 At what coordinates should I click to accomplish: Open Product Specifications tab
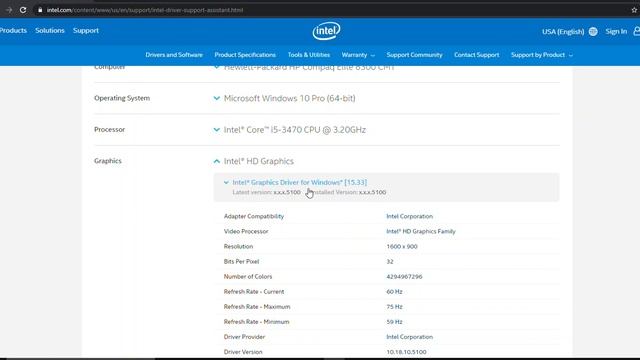click(245, 55)
